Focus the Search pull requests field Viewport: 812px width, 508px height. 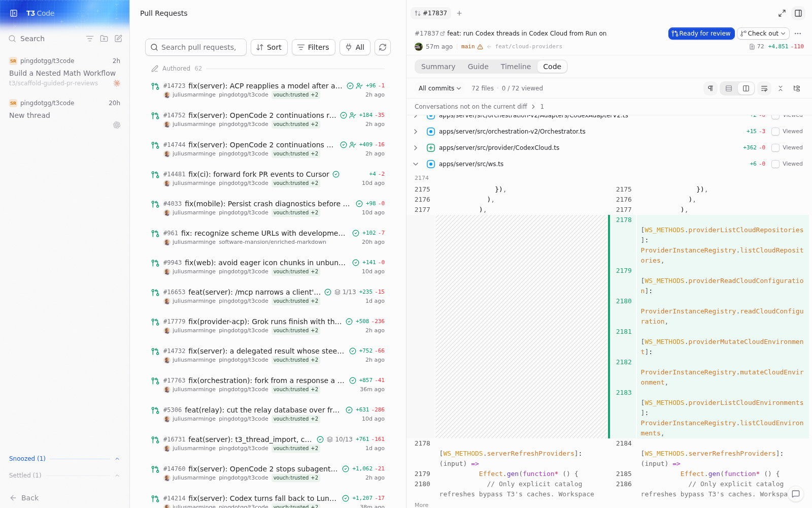pyautogui.click(x=196, y=47)
